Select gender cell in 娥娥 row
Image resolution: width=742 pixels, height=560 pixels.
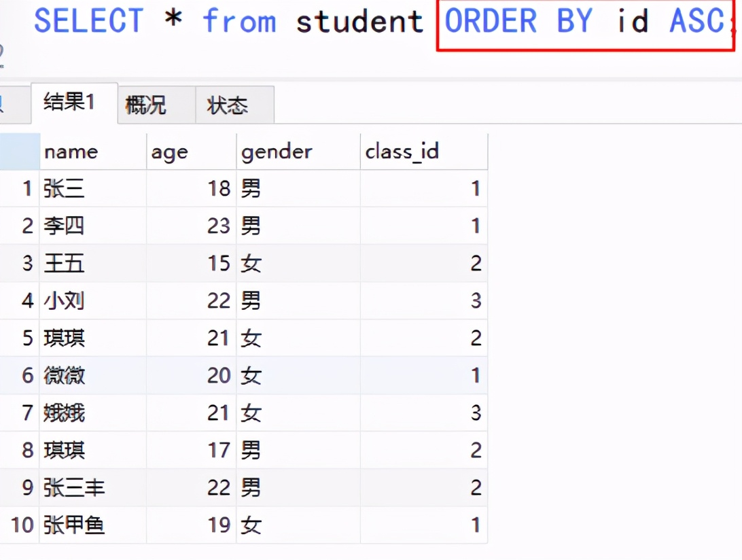click(298, 413)
